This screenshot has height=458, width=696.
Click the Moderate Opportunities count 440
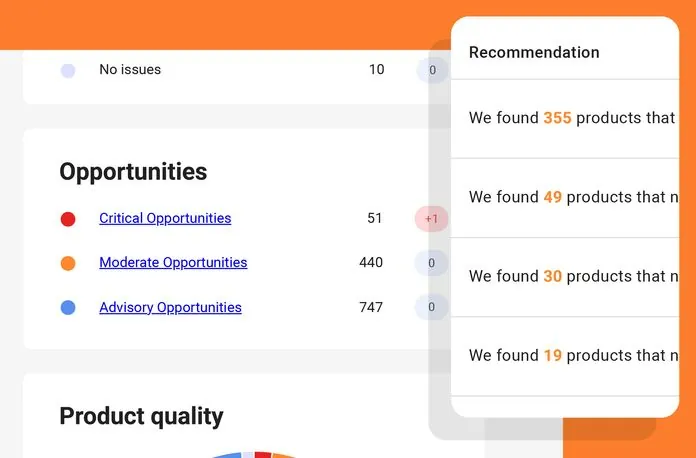pos(371,263)
